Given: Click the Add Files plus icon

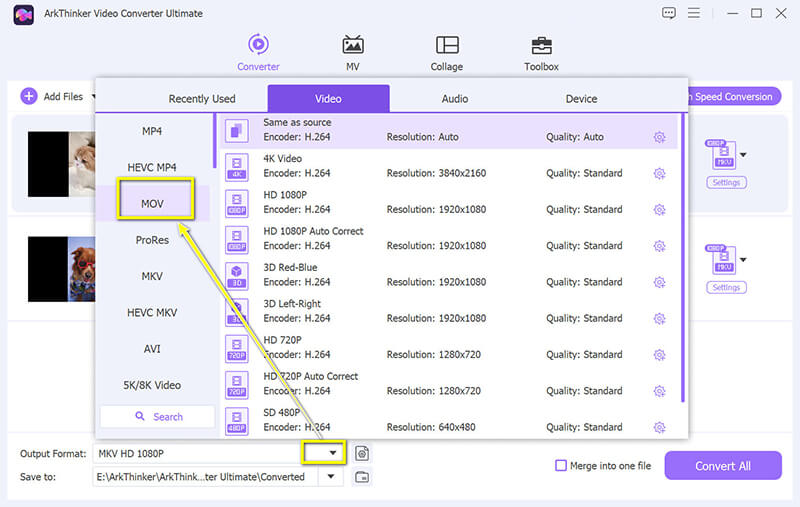Looking at the screenshot, I should click(x=29, y=96).
